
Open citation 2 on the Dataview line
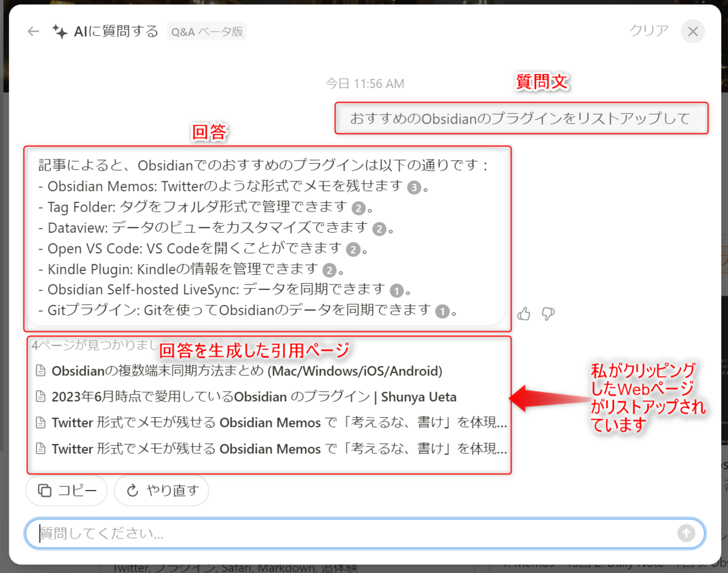coord(379,229)
